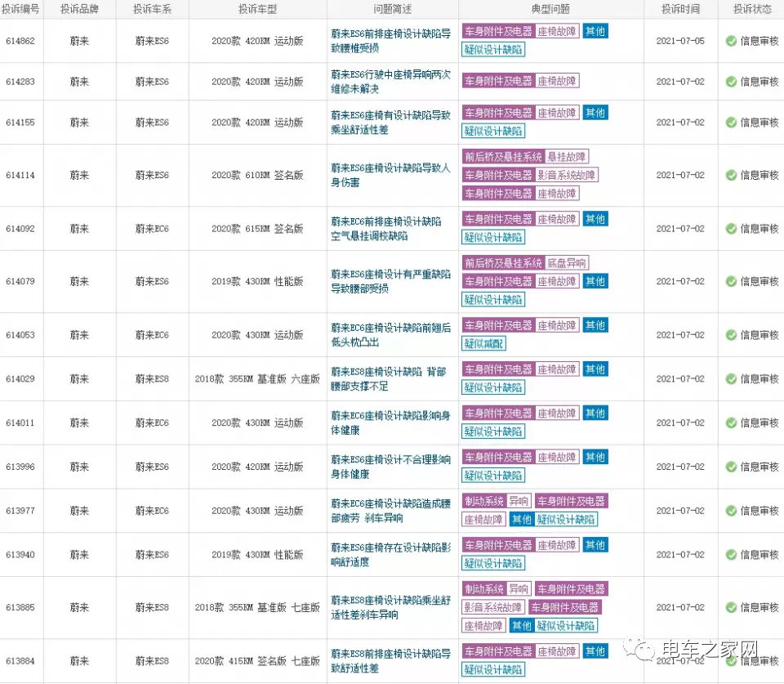Click status check icon for complaint 613940
784x684 pixels.
731,555
